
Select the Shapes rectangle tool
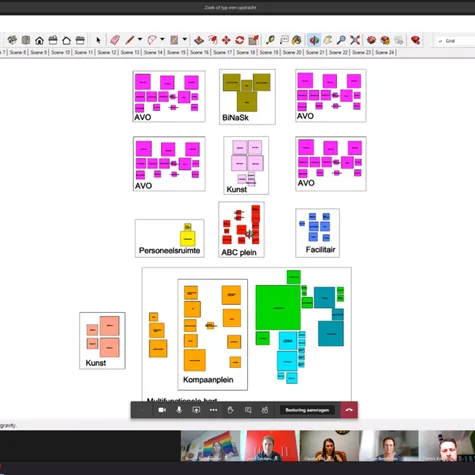[174, 40]
